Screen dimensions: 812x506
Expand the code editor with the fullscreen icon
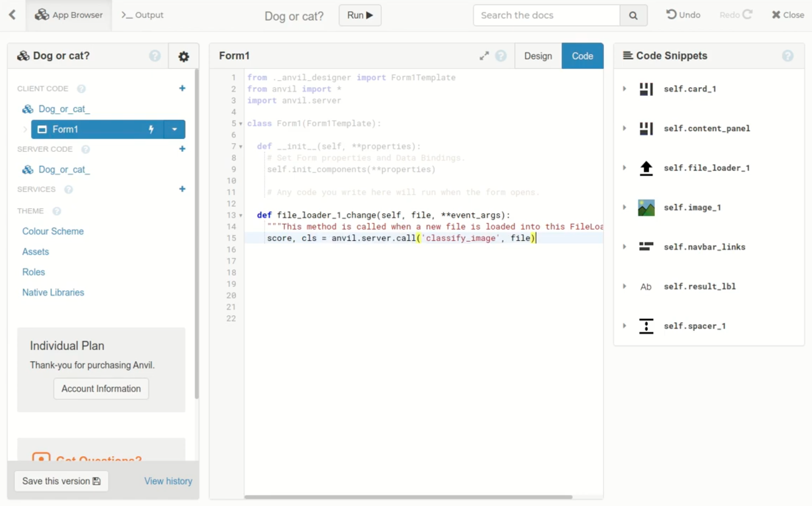pyautogui.click(x=484, y=55)
